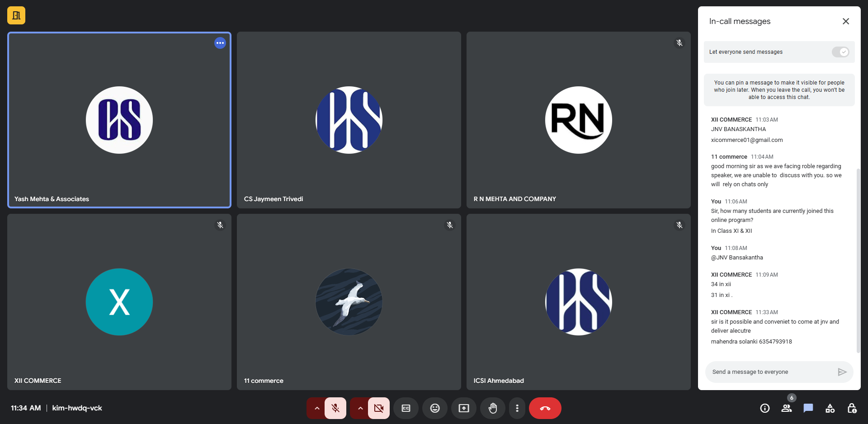The image size is (868, 424).
Task: Open the Activities panel
Action: coord(830,408)
